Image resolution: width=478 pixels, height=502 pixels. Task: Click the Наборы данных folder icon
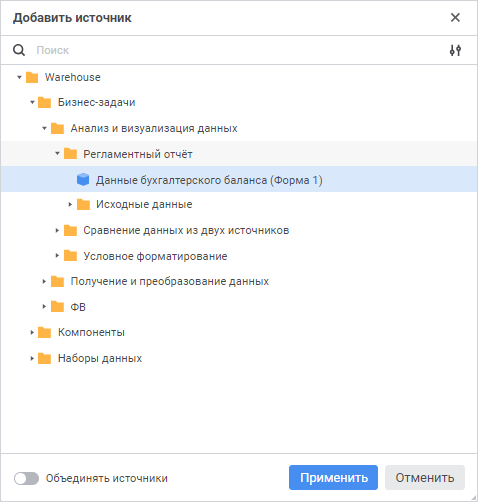coord(45,358)
